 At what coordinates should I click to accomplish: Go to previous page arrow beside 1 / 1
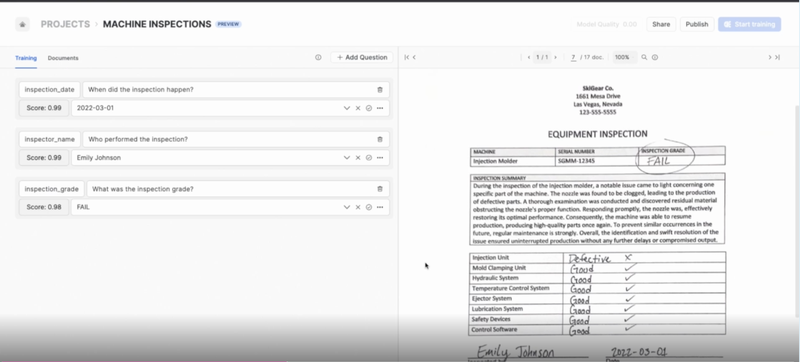click(529, 58)
